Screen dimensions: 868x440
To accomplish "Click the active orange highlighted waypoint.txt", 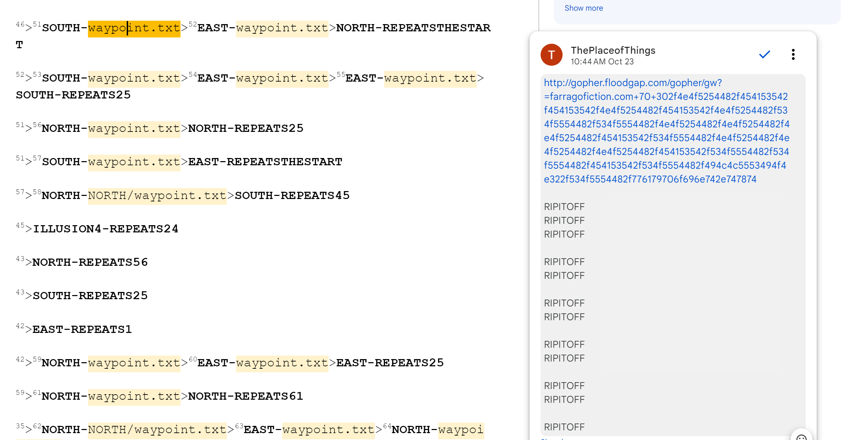I will point(134,28).
